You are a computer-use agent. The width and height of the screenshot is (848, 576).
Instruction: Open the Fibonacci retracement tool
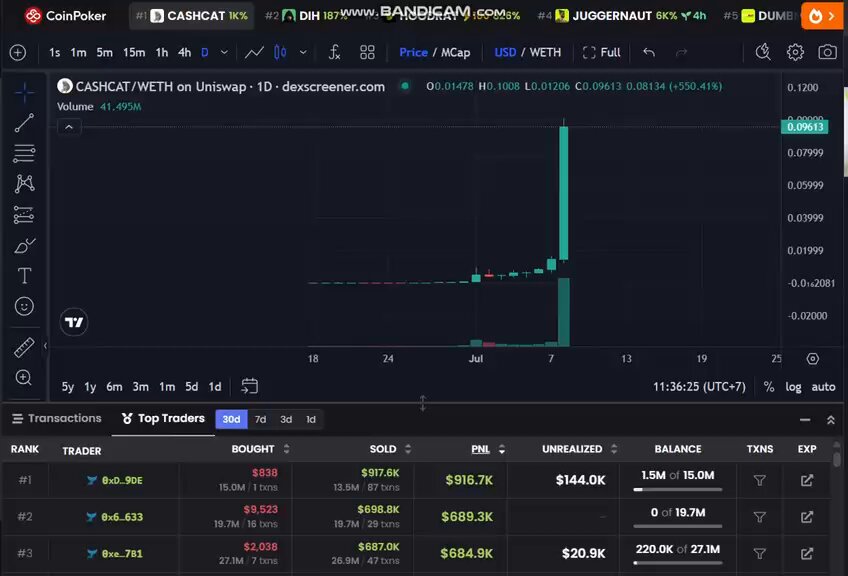tap(24, 154)
